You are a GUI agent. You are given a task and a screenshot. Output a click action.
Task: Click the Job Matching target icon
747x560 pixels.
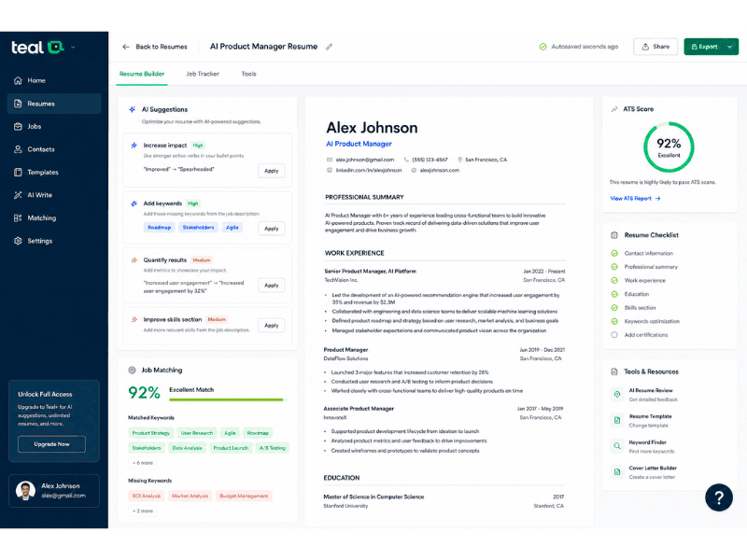[x=132, y=370]
